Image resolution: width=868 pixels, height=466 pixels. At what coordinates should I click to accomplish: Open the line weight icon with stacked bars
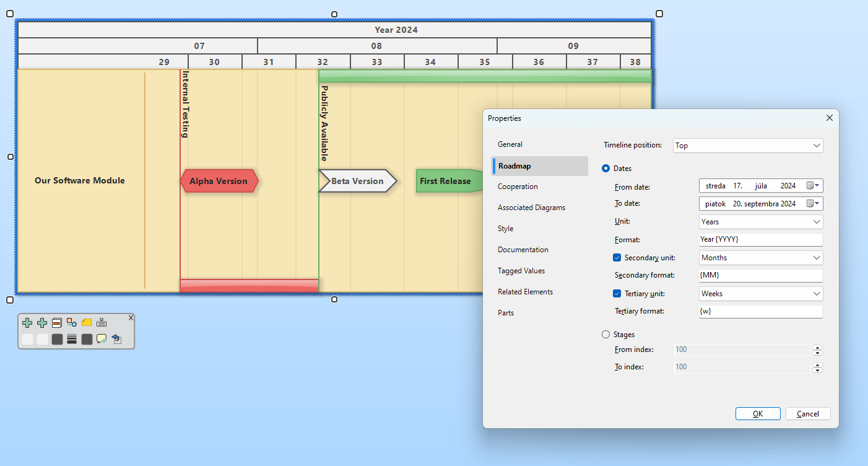72,339
